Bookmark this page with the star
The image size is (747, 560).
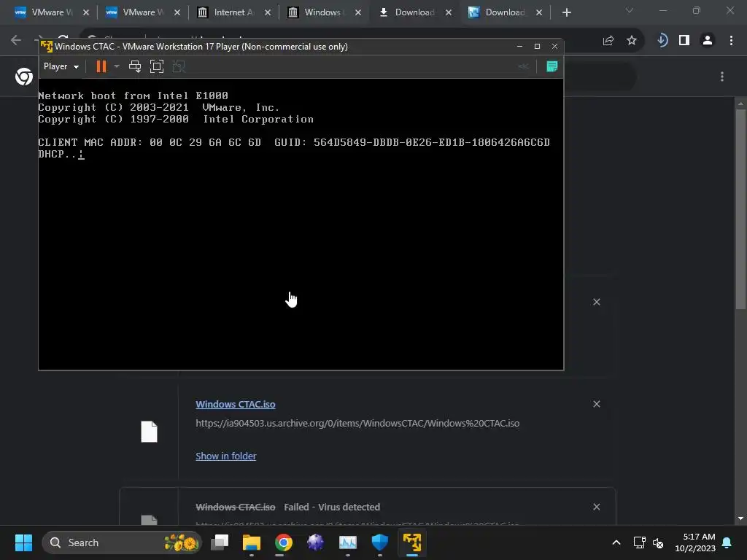632,41
